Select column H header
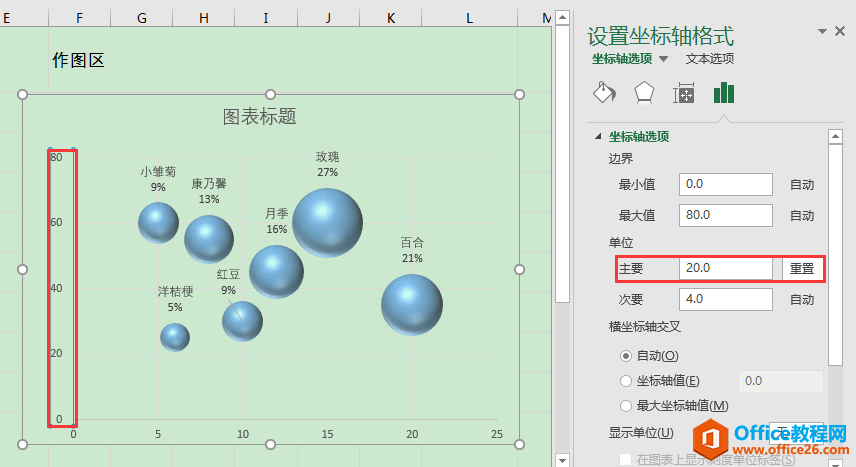Viewport: 856px width, 467px height. point(204,18)
